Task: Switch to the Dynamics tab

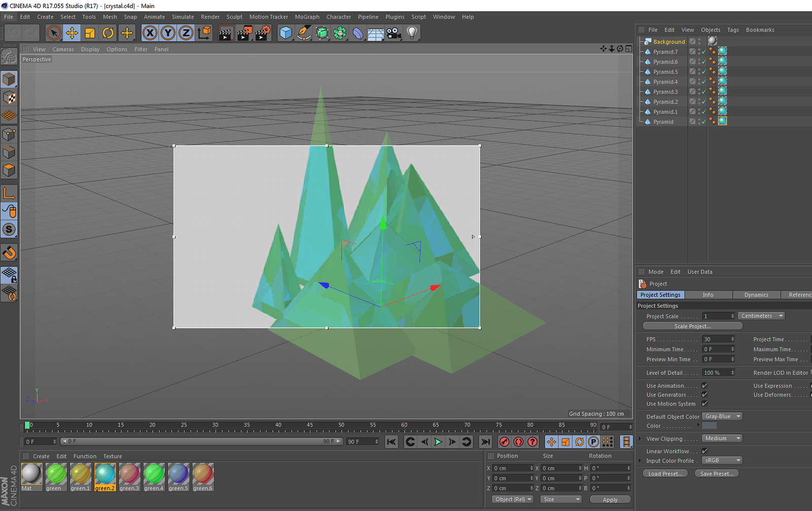Action: pyautogui.click(x=756, y=295)
